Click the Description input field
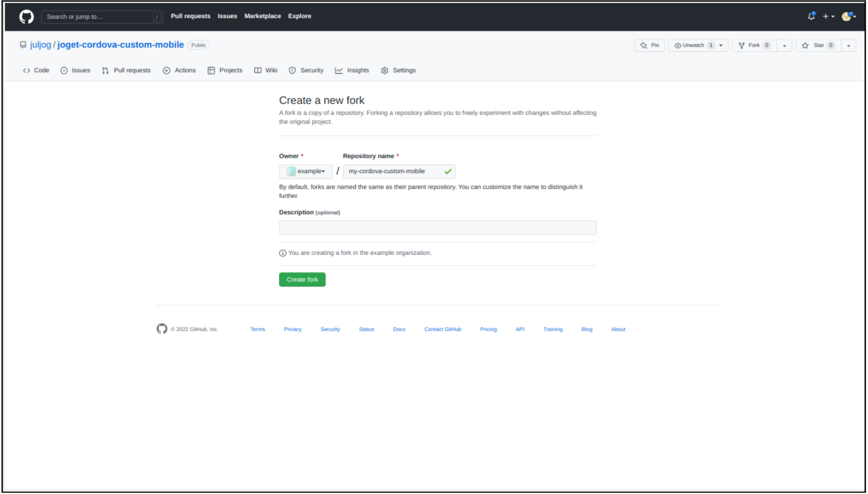This screenshot has height=494, width=868. click(437, 228)
